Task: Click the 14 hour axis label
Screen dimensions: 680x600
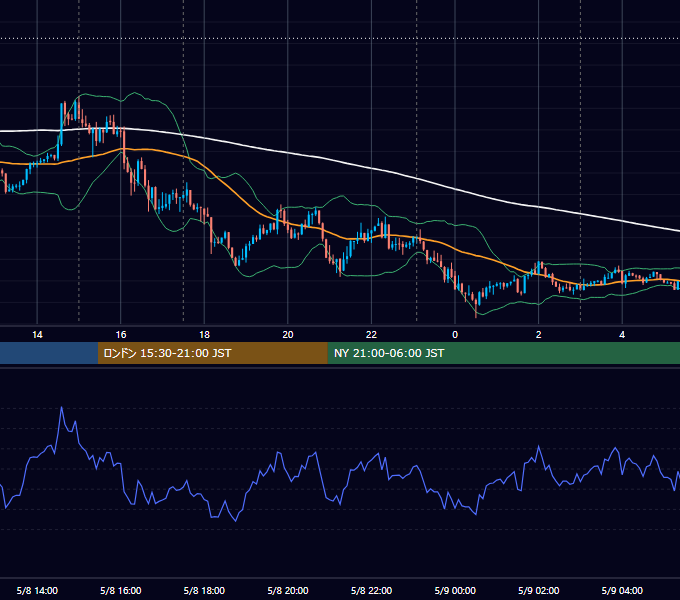Action: pyautogui.click(x=37, y=335)
